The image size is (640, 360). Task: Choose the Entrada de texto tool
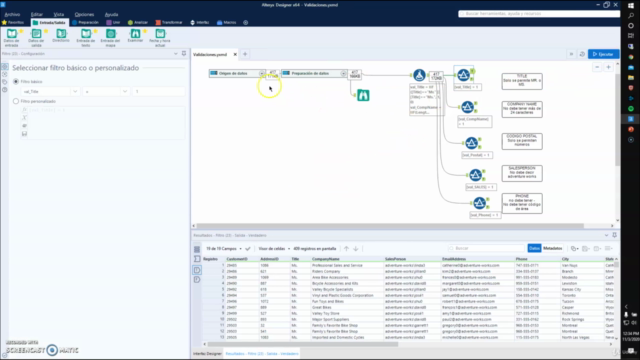coord(86,37)
